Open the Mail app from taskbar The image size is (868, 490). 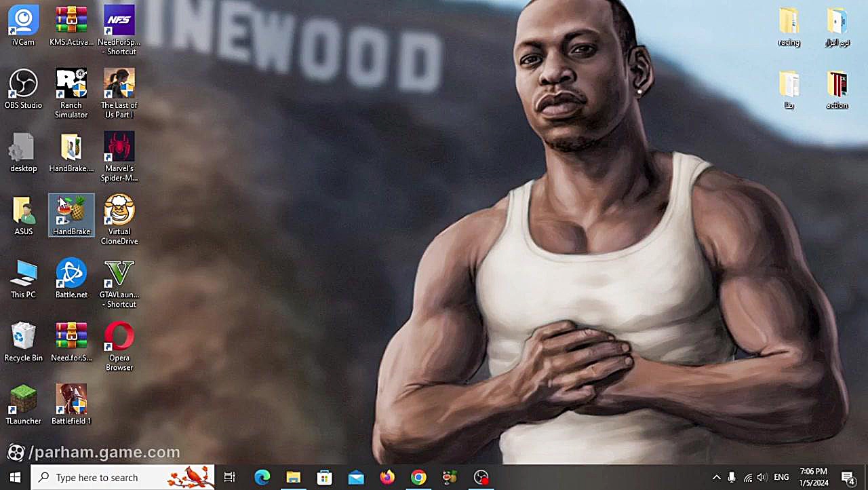click(x=356, y=477)
